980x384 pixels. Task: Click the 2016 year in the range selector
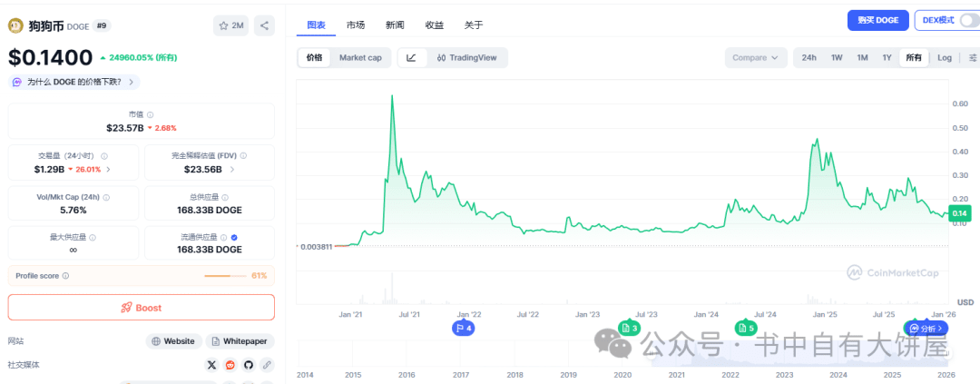click(407, 374)
